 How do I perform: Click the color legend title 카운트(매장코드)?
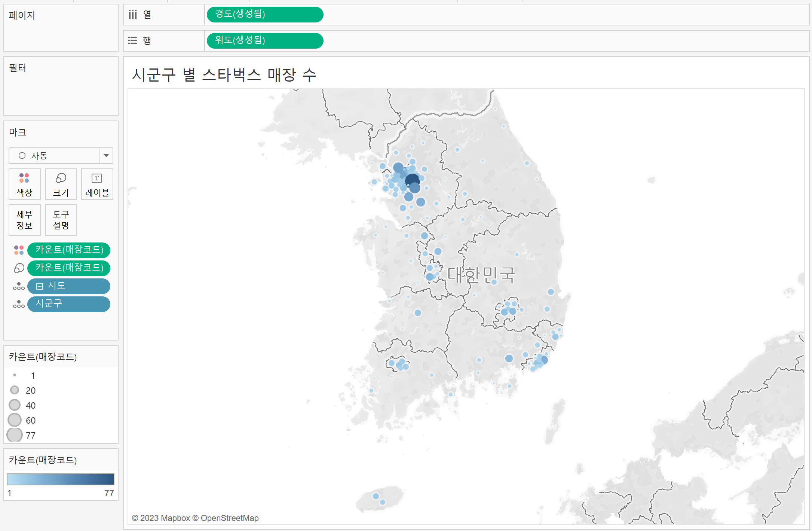tap(43, 460)
